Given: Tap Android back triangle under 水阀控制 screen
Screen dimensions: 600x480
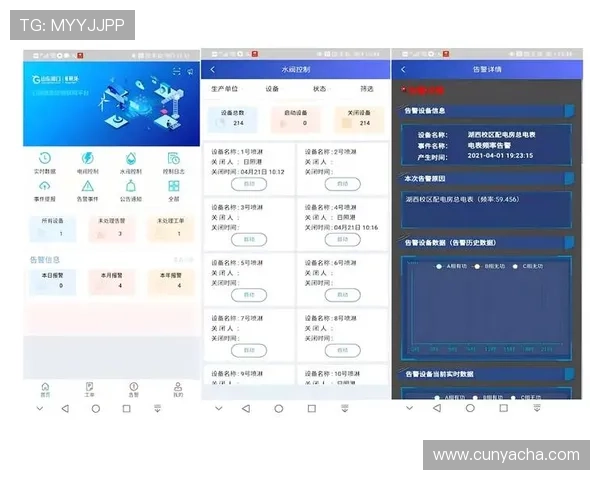Looking at the screenshot, I should (246, 408).
